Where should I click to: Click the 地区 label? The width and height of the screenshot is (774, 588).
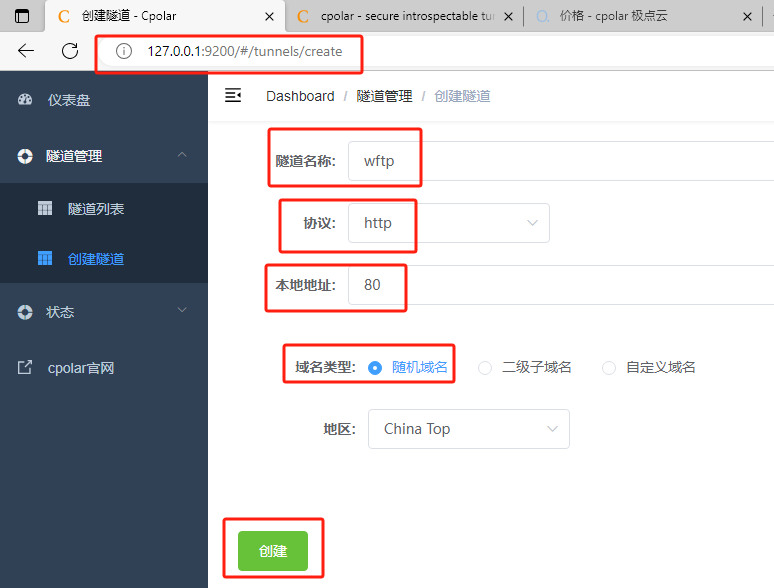[340, 429]
